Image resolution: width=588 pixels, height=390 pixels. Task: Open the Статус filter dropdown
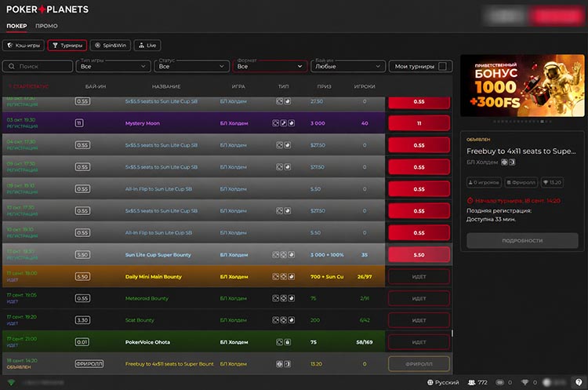pos(191,67)
